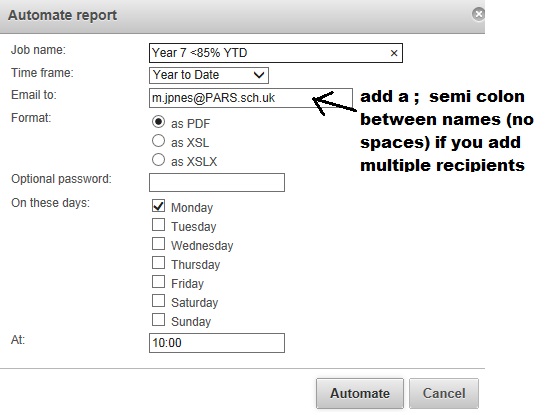Viewport: 547px width, 415px height.
Task: Click the Automate button
Action: pyautogui.click(x=360, y=393)
